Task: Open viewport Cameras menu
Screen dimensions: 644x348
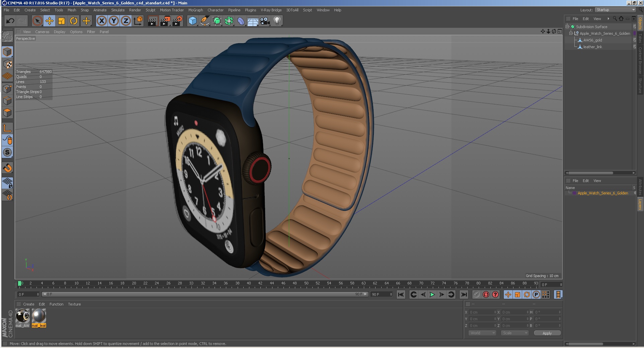Action: (42, 32)
